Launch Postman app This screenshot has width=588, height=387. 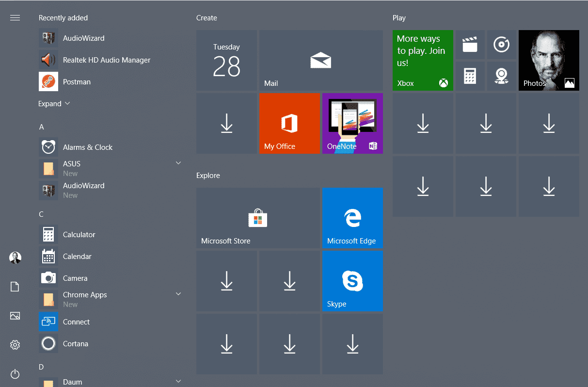click(x=110, y=82)
